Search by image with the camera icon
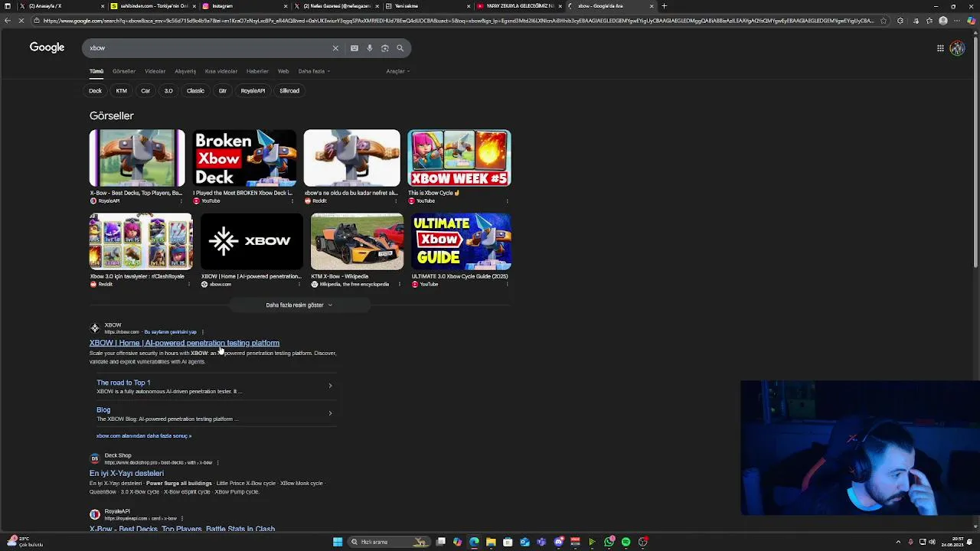This screenshot has height=551, width=980. [385, 48]
